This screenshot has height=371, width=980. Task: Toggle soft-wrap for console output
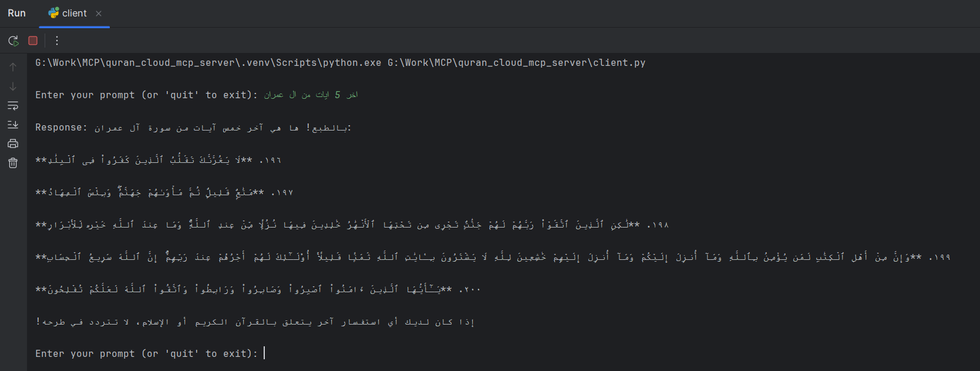13,106
